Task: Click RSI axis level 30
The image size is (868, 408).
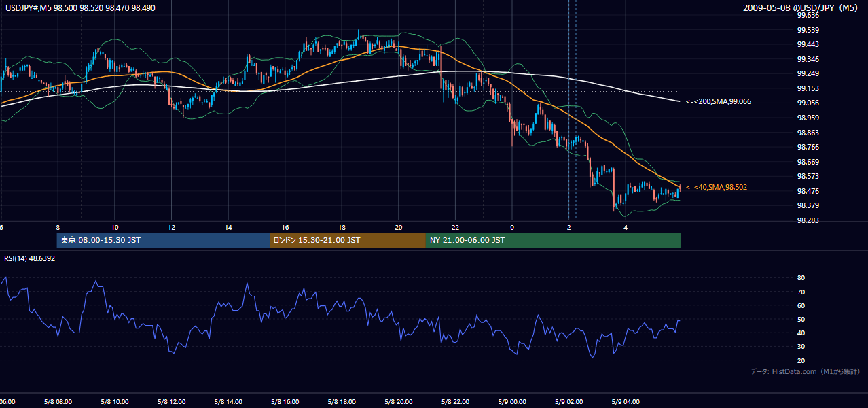Action: pyautogui.click(x=801, y=347)
